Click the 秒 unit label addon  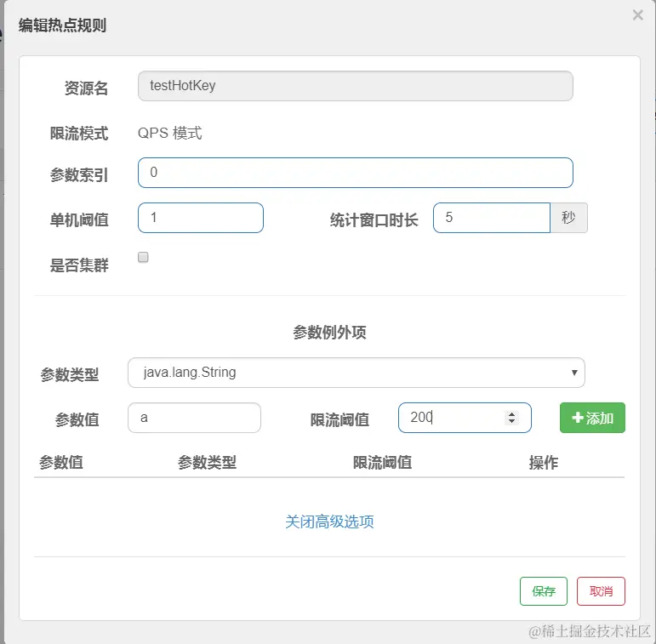568,218
